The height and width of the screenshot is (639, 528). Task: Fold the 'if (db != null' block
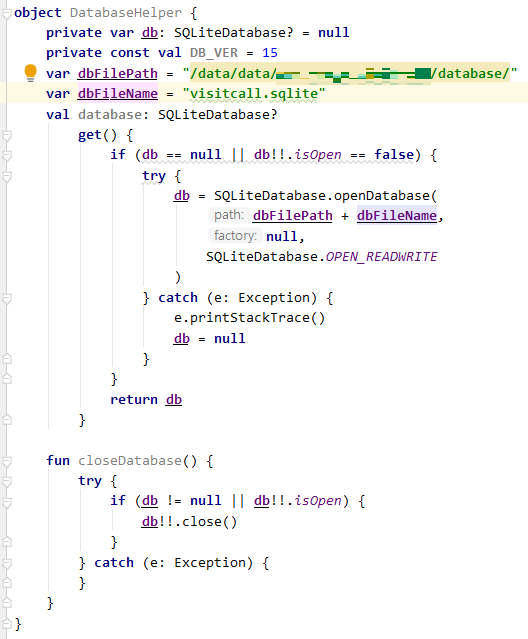click(x=7, y=502)
